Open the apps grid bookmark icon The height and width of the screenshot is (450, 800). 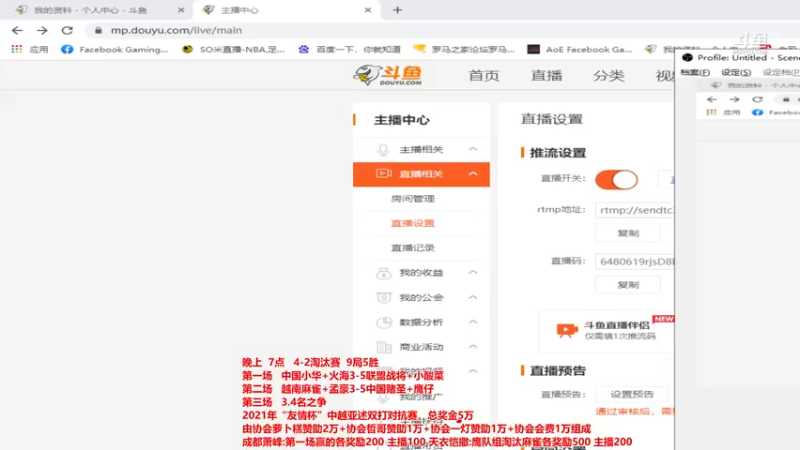tap(17, 49)
